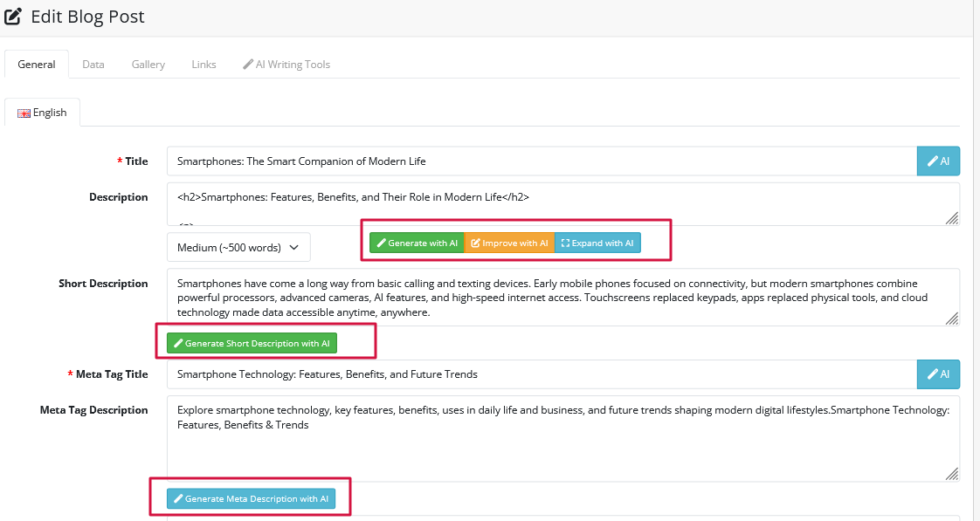The width and height of the screenshot is (980, 521).
Task: Click Expand with AI button
Action: coord(597,243)
